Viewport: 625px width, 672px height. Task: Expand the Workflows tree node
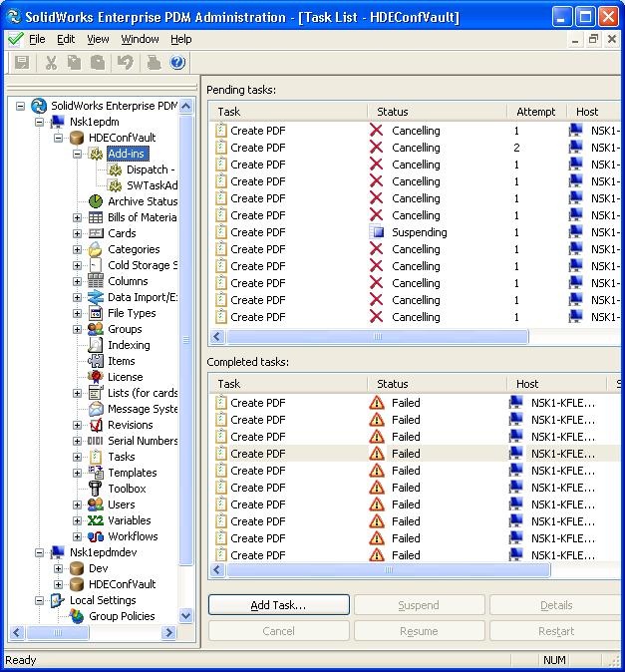(77, 536)
